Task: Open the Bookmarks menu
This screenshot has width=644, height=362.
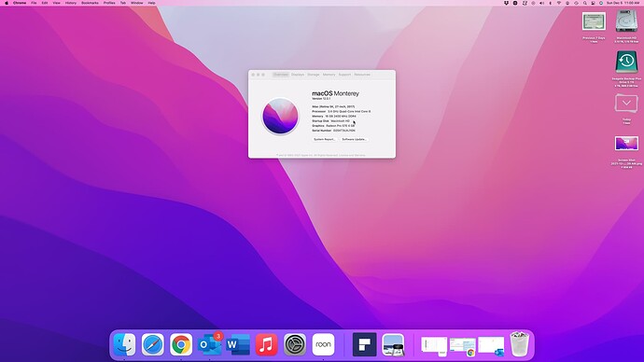Action: [x=90, y=3]
